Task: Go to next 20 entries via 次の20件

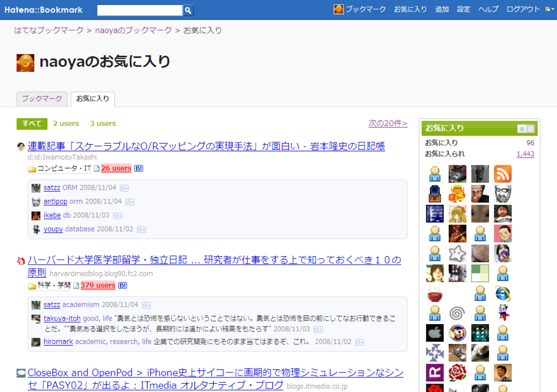Action: 388,123
